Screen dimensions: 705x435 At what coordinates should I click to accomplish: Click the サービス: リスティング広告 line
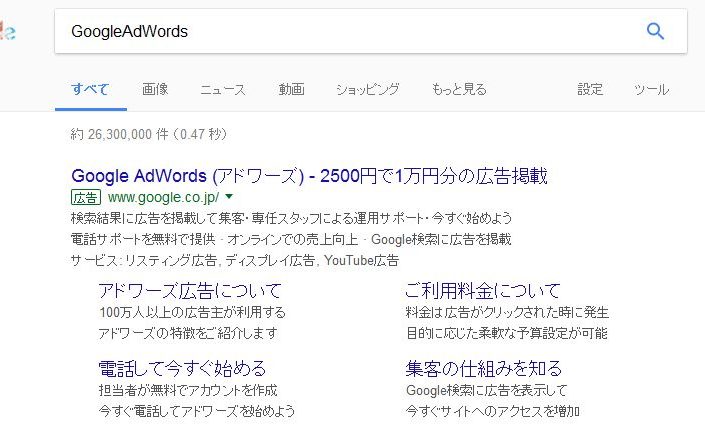click(235, 260)
